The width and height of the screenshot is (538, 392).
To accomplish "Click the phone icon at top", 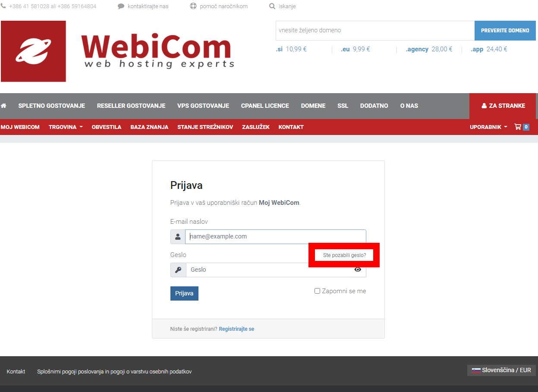I will [x=3, y=6].
